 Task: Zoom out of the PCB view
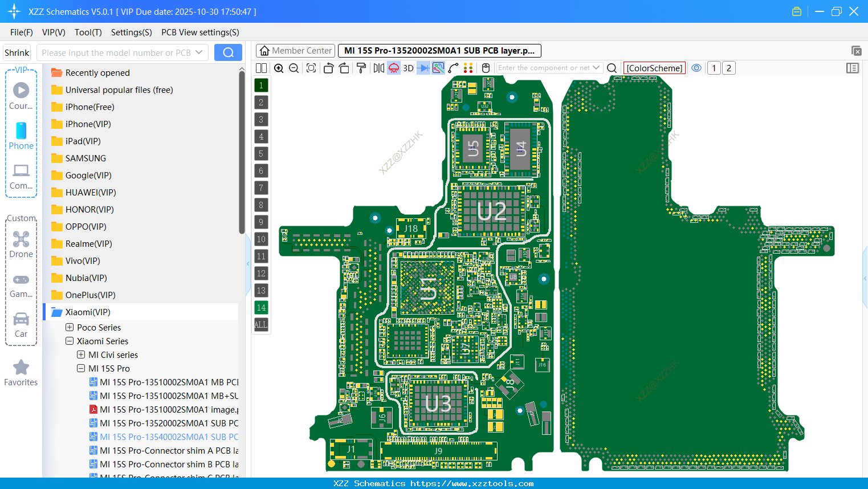(294, 68)
